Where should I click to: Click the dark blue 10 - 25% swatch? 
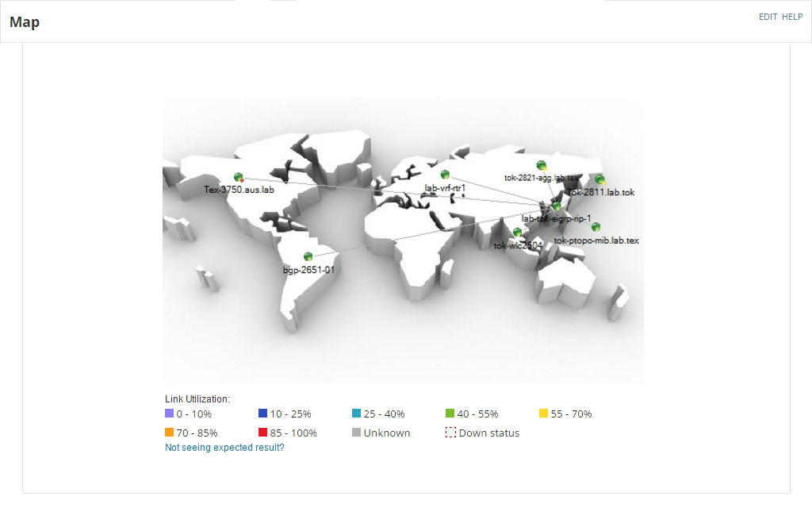tap(262, 414)
